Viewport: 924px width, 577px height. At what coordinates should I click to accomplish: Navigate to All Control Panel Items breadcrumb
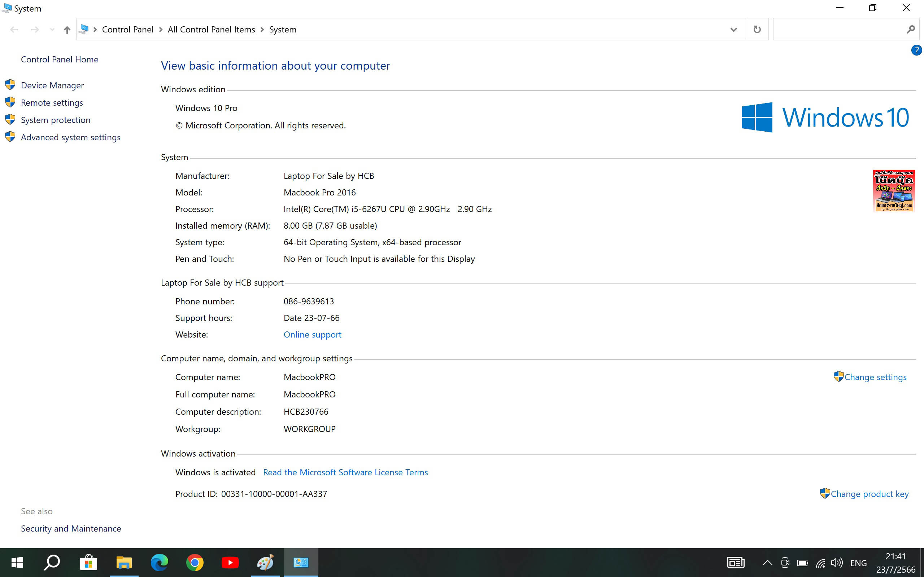pos(211,29)
